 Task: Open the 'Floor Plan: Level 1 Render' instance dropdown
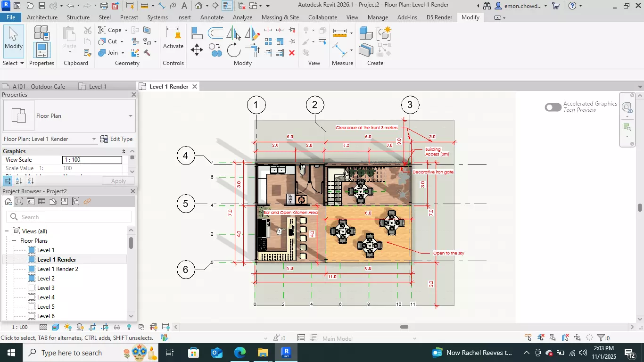94,139
